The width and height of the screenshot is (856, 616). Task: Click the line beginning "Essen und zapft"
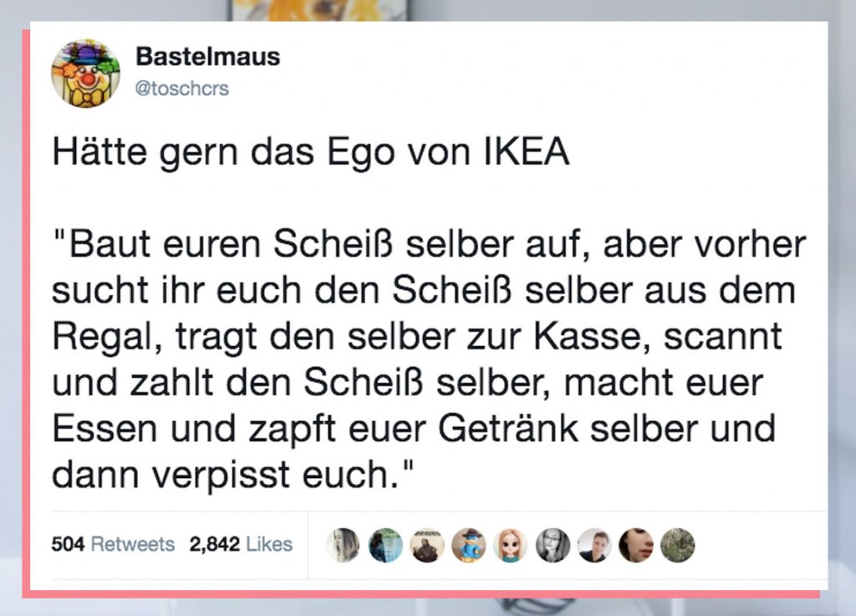pyautogui.click(x=414, y=428)
